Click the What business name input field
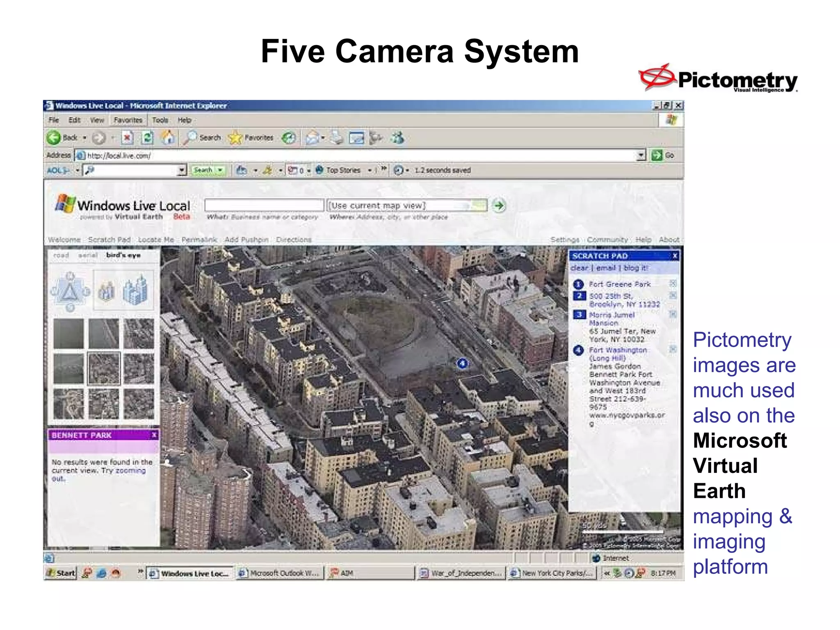This screenshot has width=840, height=630. [264, 205]
